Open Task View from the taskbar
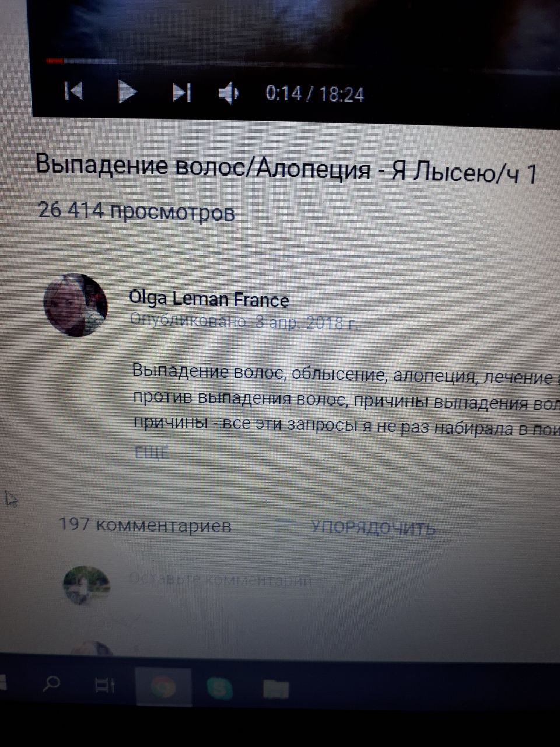 click(x=105, y=686)
